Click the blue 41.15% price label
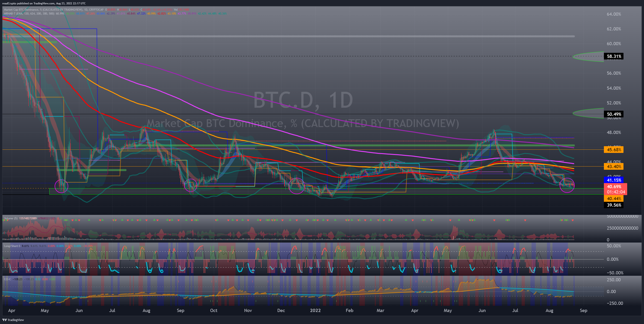Screen dimensions: 644x324 [614, 180]
